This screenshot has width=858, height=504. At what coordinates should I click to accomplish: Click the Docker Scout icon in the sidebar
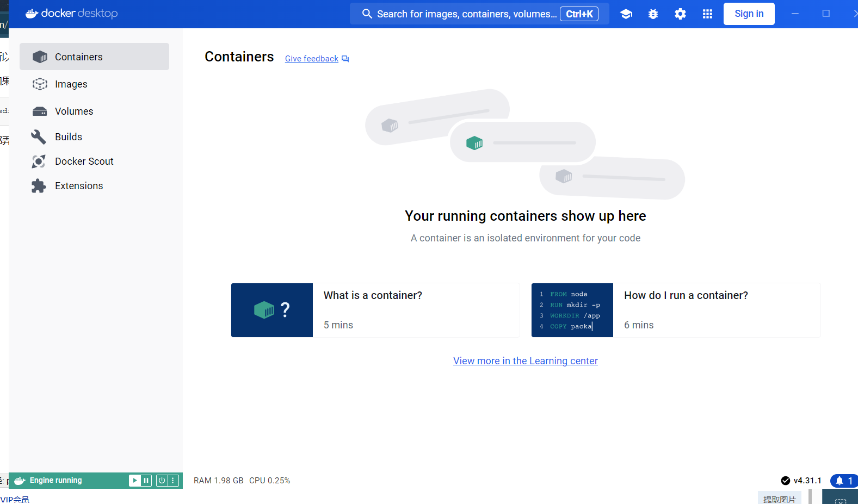pyautogui.click(x=39, y=161)
